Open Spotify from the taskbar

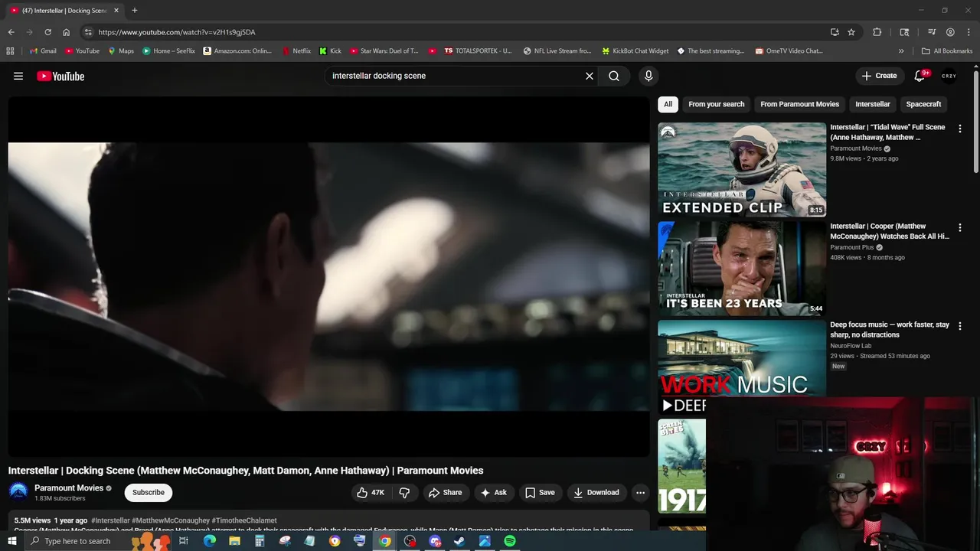510,541
